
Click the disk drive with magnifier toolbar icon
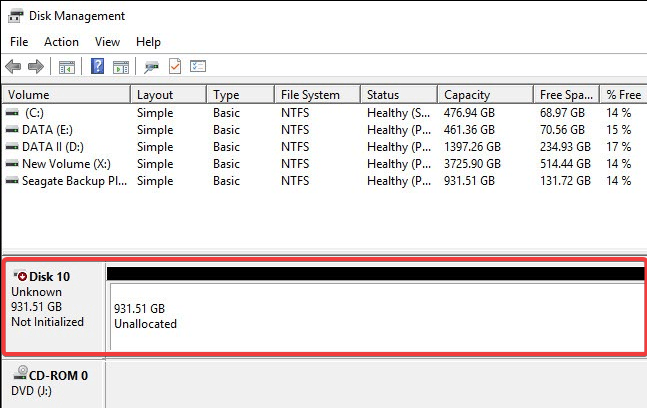(151, 66)
